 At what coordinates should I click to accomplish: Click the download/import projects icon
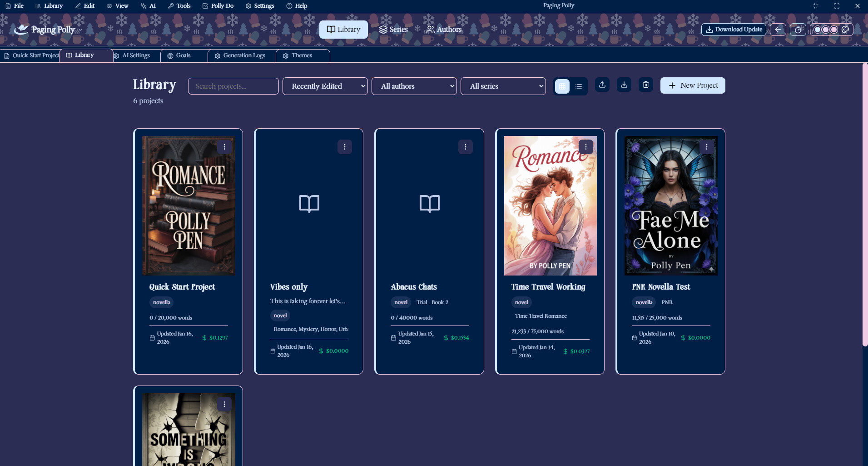[624, 85]
